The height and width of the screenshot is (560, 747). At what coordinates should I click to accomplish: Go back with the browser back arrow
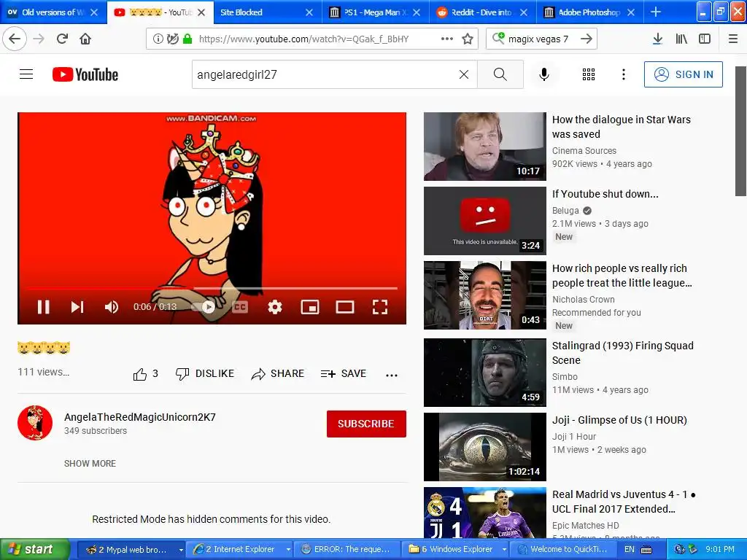15,39
